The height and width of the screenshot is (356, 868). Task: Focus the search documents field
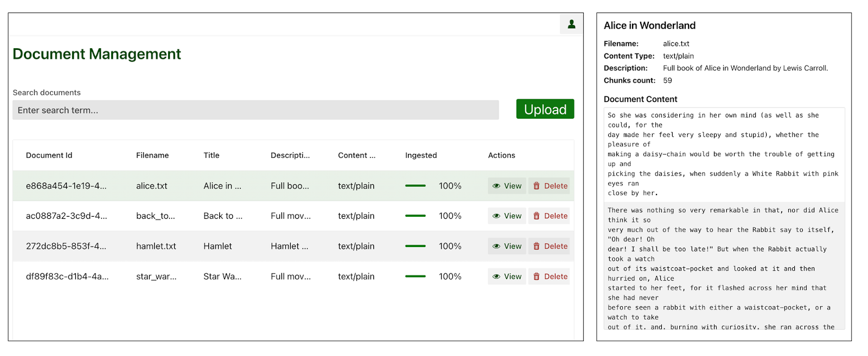(x=255, y=110)
